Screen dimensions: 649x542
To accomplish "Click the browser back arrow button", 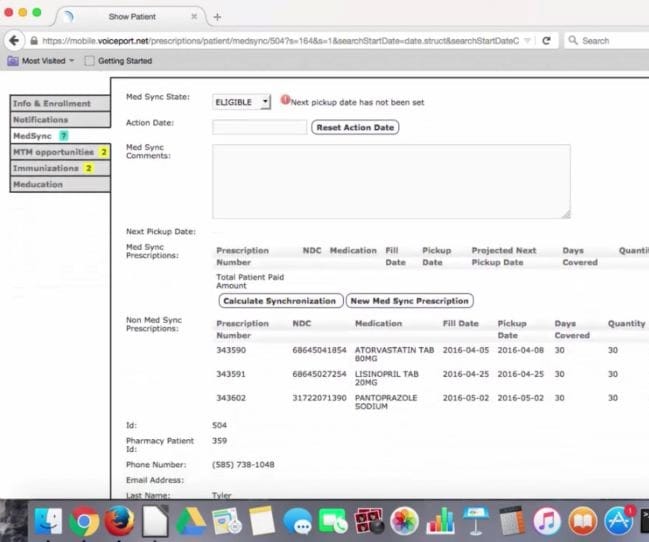I will pyautogui.click(x=14, y=41).
